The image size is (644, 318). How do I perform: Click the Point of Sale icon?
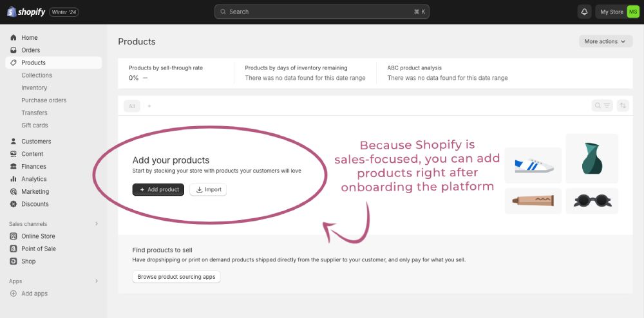14,248
